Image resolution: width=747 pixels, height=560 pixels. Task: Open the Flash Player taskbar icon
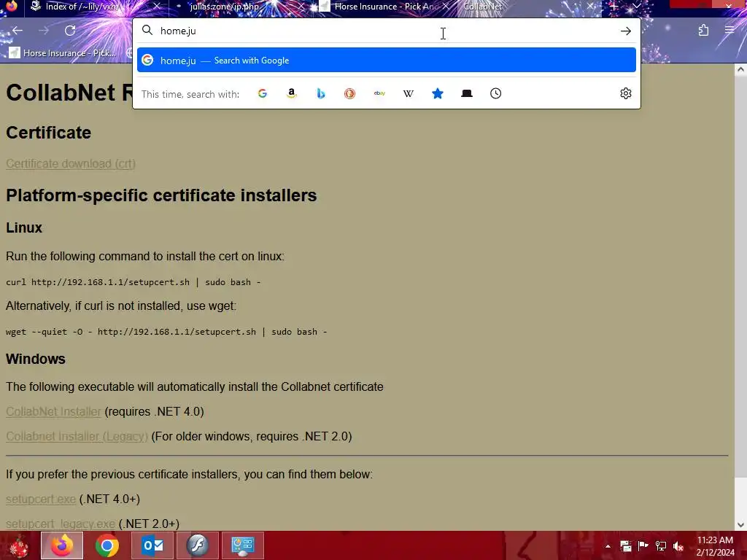pyautogui.click(x=198, y=545)
